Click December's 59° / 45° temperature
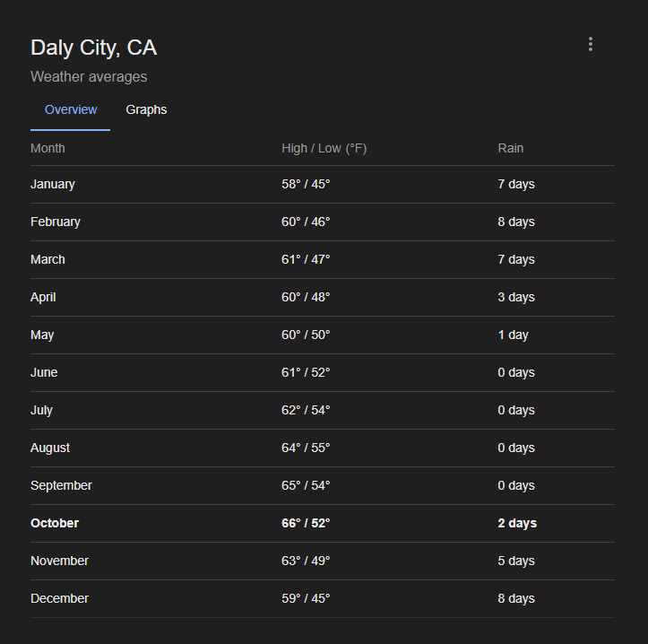Screen dimensions: 648x644 [306, 598]
